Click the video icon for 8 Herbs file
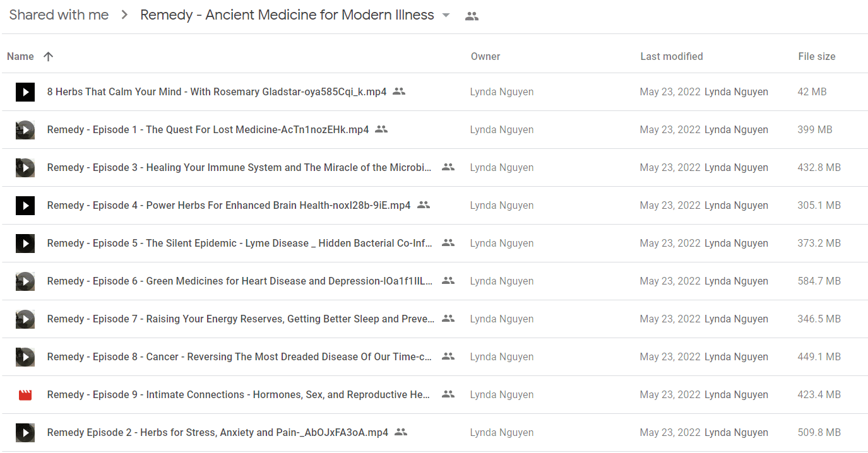Image resolution: width=868 pixels, height=453 pixels. point(25,92)
